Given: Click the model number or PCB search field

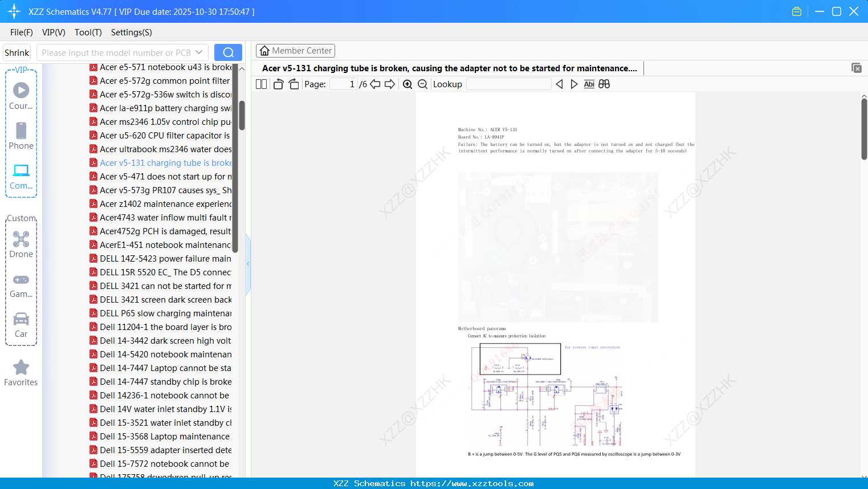Looking at the screenshot, I should pos(116,52).
